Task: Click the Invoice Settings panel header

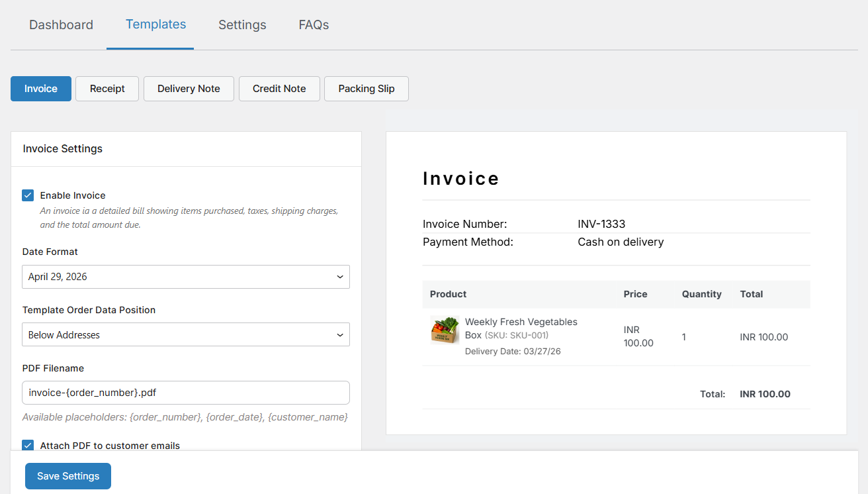Action: click(63, 149)
